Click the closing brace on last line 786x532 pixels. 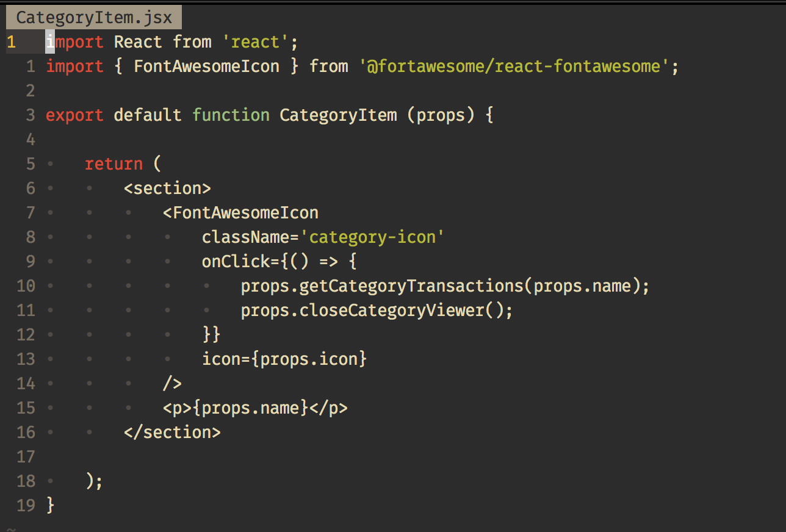tap(51, 505)
